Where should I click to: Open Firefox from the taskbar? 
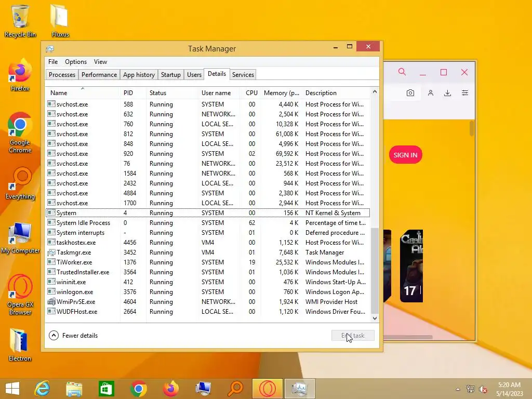pyautogui.click(x=170, y=389)
